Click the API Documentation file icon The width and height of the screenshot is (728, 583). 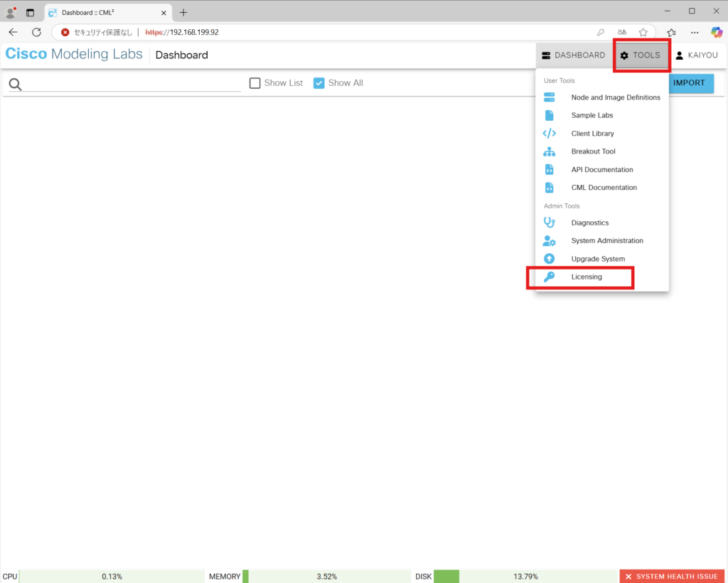(550, 170)
